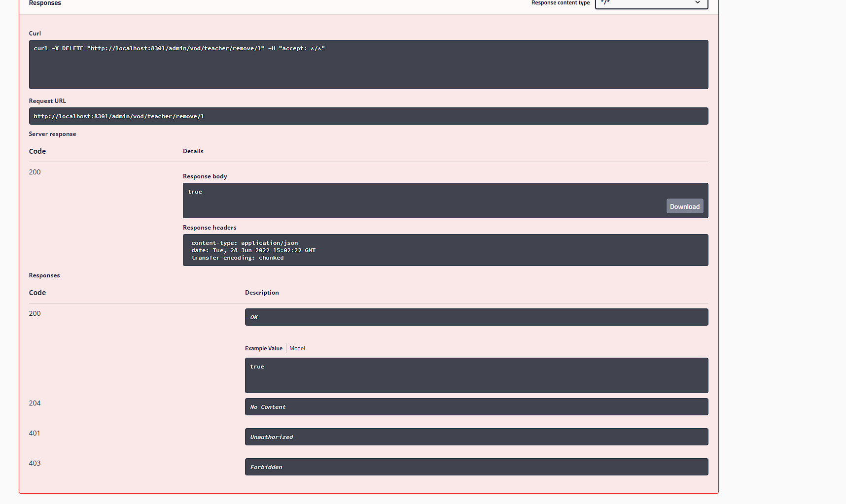
Task: Open the Response content type dropdown
Action: pos(651,3)
